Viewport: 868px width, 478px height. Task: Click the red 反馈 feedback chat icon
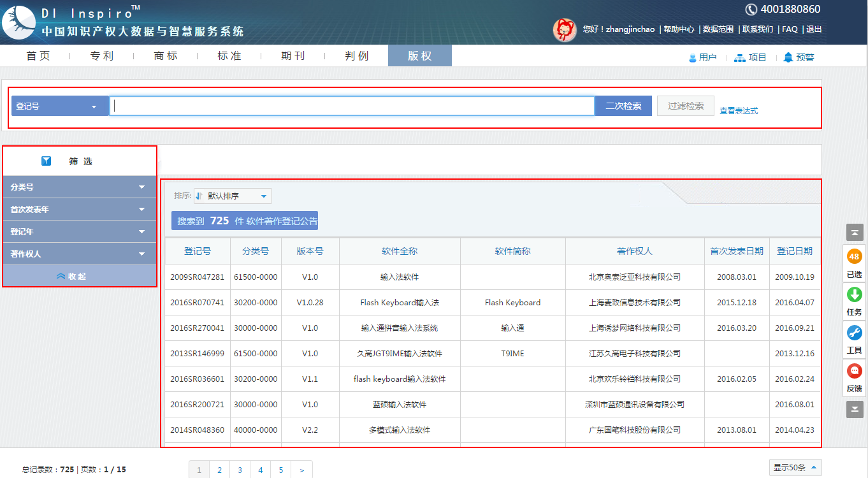click(x=855, y=371)
